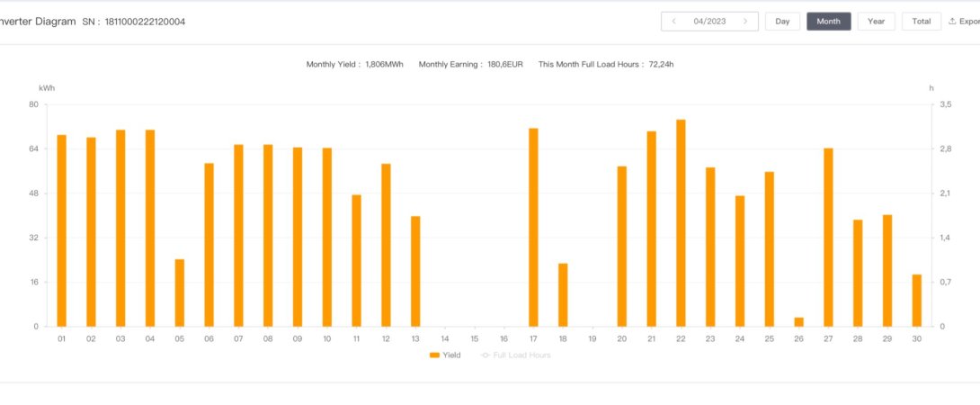
Task: Click the yield bar for day 13
Action: coord(415,271)
